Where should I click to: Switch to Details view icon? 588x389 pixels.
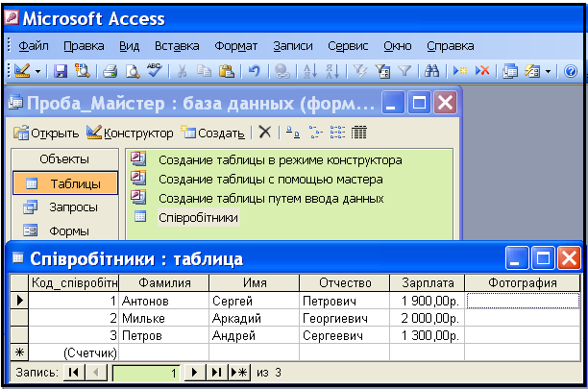(359, 133)
